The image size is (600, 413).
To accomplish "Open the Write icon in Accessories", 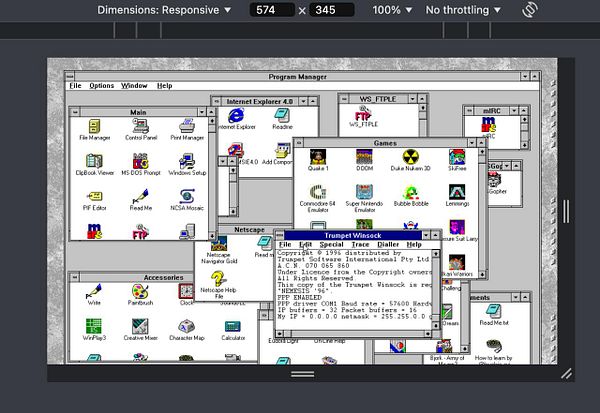I will click(94, 294).
